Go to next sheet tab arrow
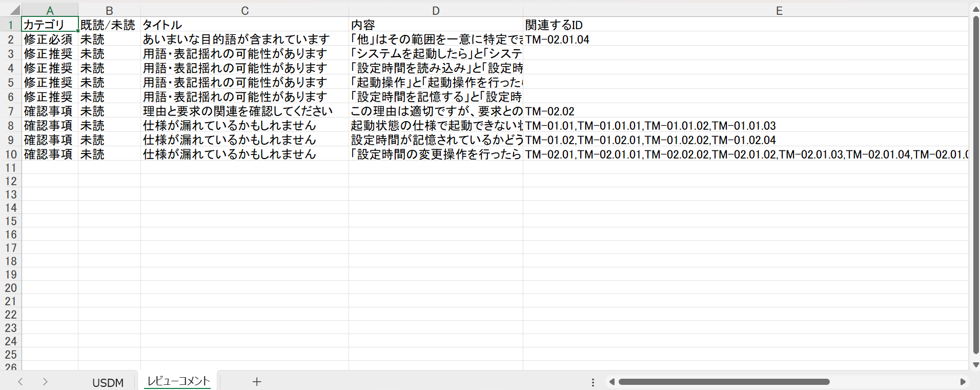 tap(45, 381)
